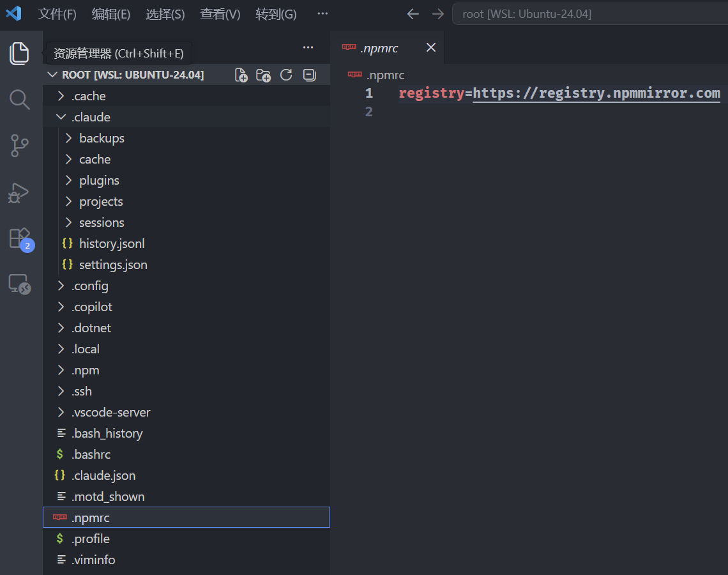The width and height of the screenshot is (728, 575).
Task: Expand the projects folder
Action: pyautogui.click(x=186, y=202)
